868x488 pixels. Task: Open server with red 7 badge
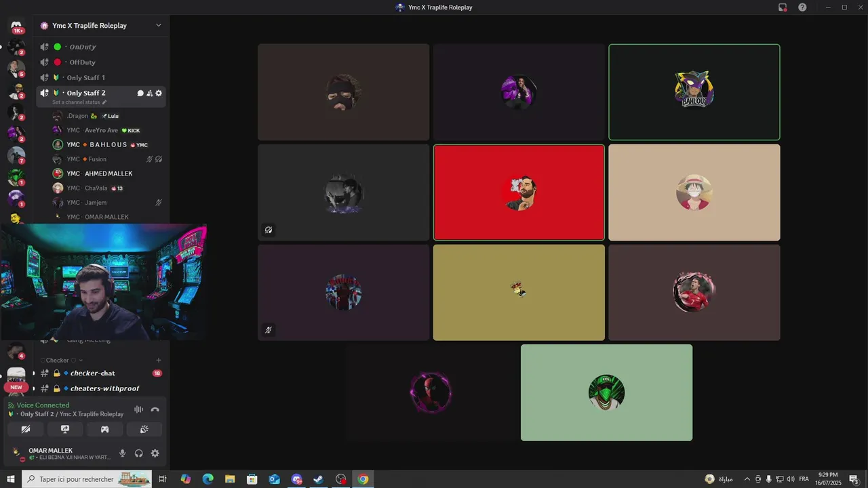tap(16, 155)
